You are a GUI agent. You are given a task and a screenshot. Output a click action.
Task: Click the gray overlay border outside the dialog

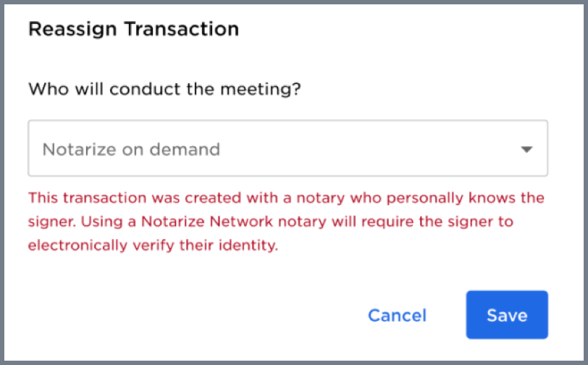tap(2, 182)
